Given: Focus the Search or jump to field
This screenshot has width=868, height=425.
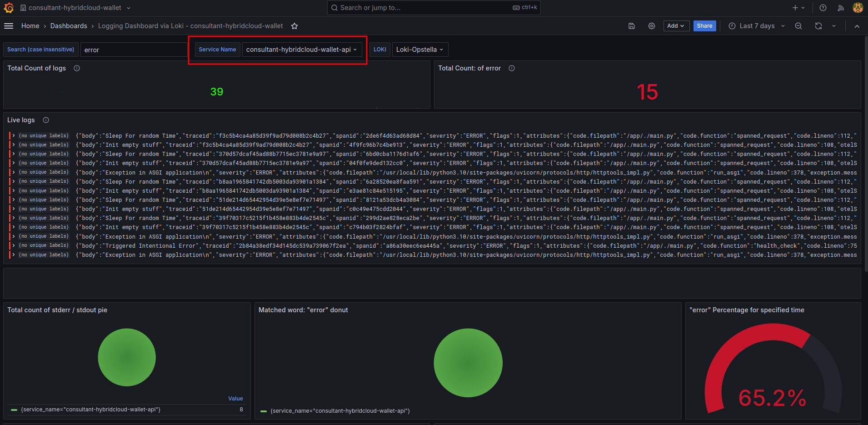Looking at the screenshot, I should [x=434, y=8].
